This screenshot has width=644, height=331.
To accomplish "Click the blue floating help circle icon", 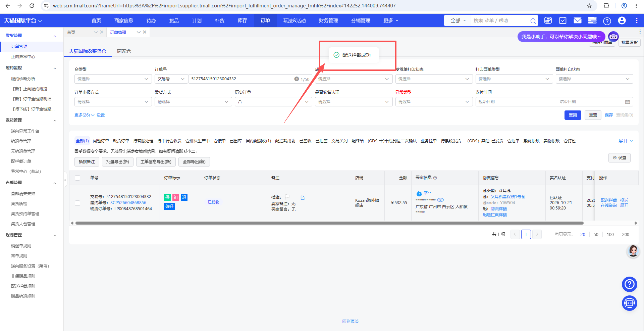I will point(630,284).
